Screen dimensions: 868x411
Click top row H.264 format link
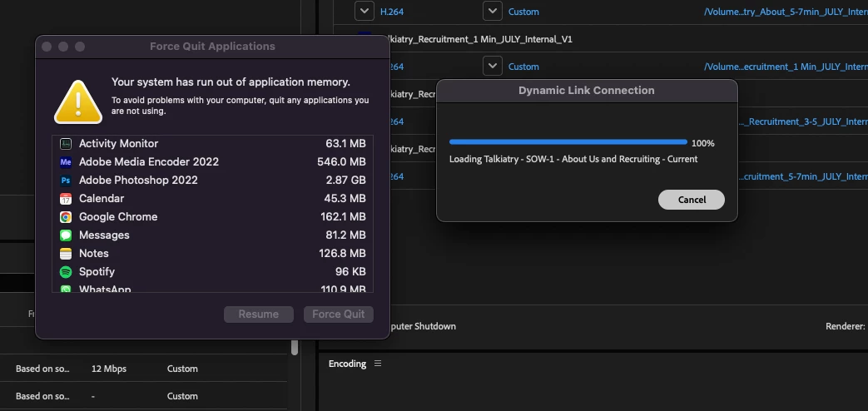tap(392, 12)
